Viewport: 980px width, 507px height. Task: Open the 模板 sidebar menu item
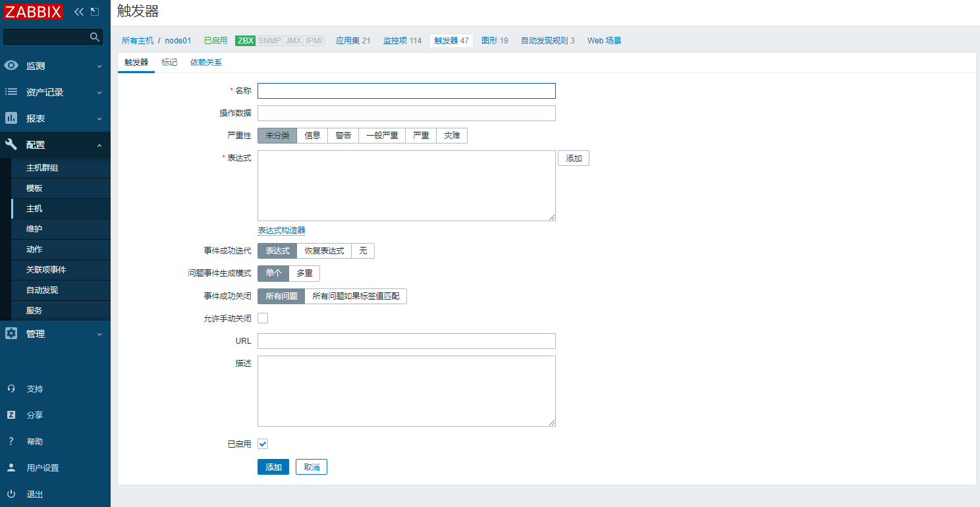(34, 188)
